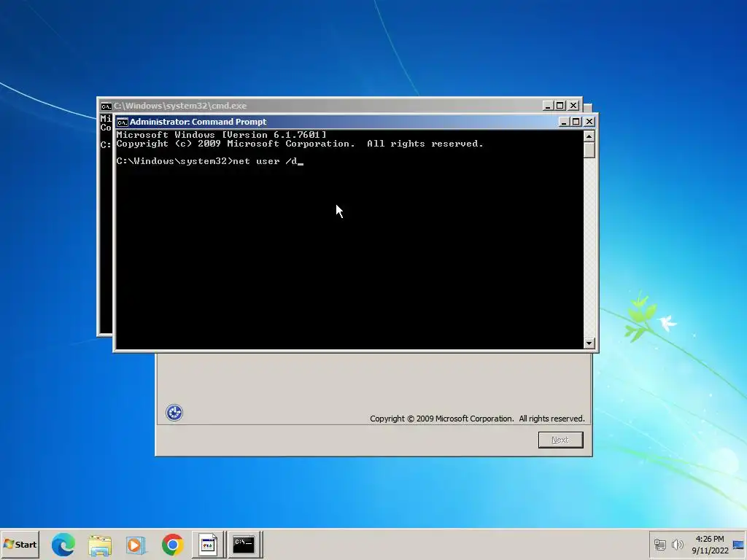Minimize the Administrator Command Prompt window
Screen dimensions: 747x560
(564, 122)
